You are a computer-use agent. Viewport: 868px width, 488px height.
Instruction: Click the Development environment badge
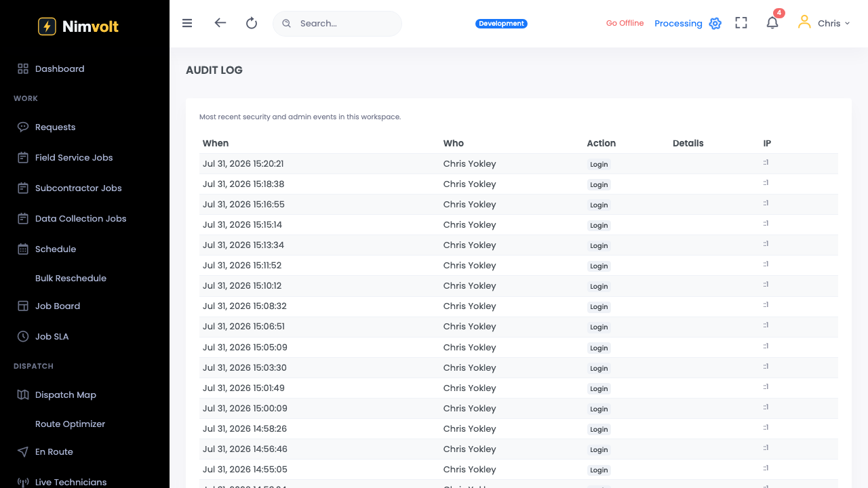tap(501, 24)
